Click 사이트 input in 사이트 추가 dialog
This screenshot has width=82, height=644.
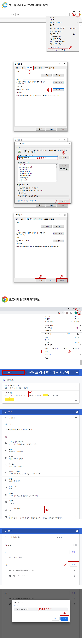41,609
